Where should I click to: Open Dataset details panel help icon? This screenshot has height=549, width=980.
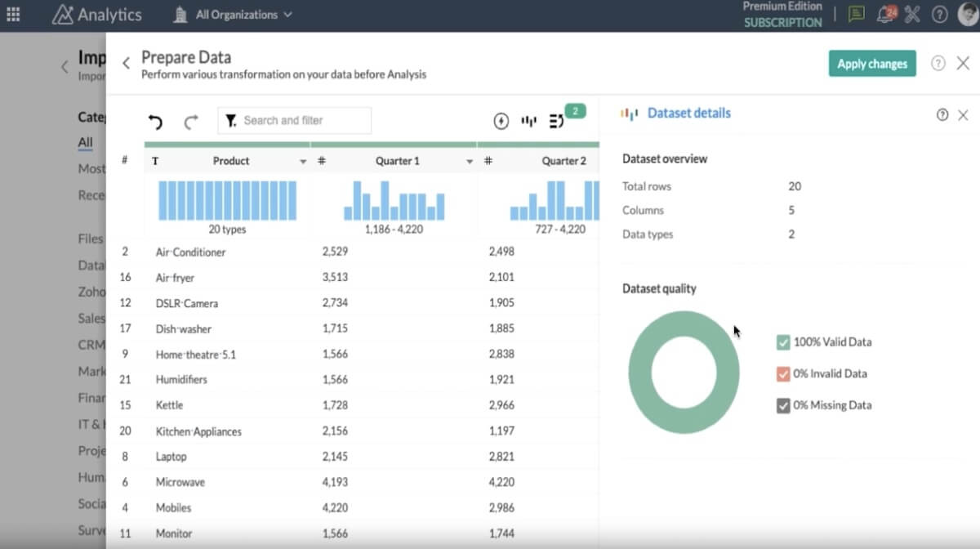click(942, 115)
